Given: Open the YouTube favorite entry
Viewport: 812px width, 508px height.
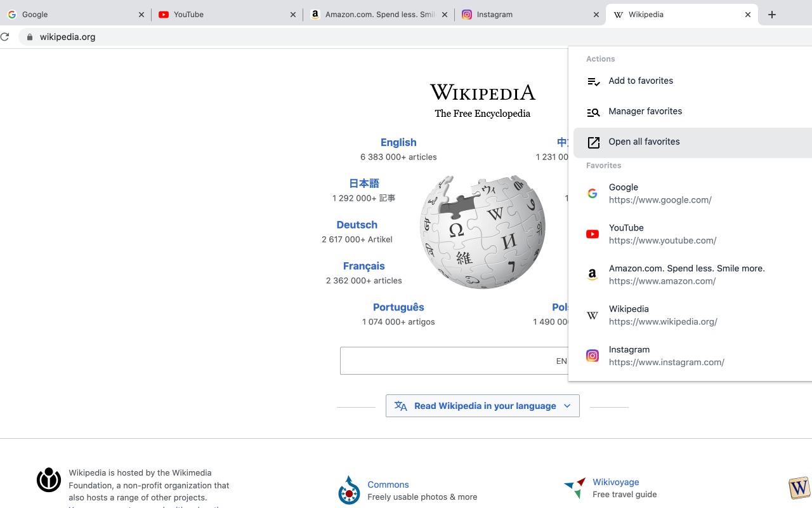Looking at the screenshot, I should tap(693, 234).
